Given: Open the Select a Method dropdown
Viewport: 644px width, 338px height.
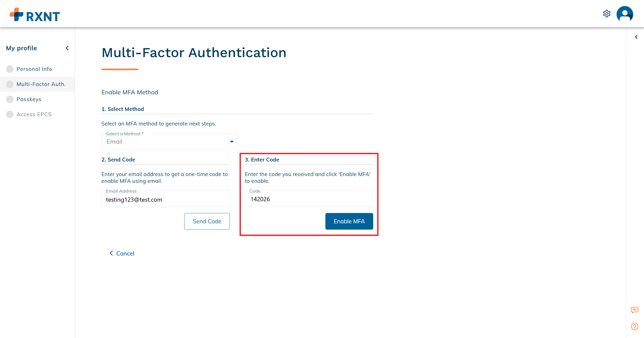Looking at the screenshot, I should pyautogui.click(x=169, y=142).
